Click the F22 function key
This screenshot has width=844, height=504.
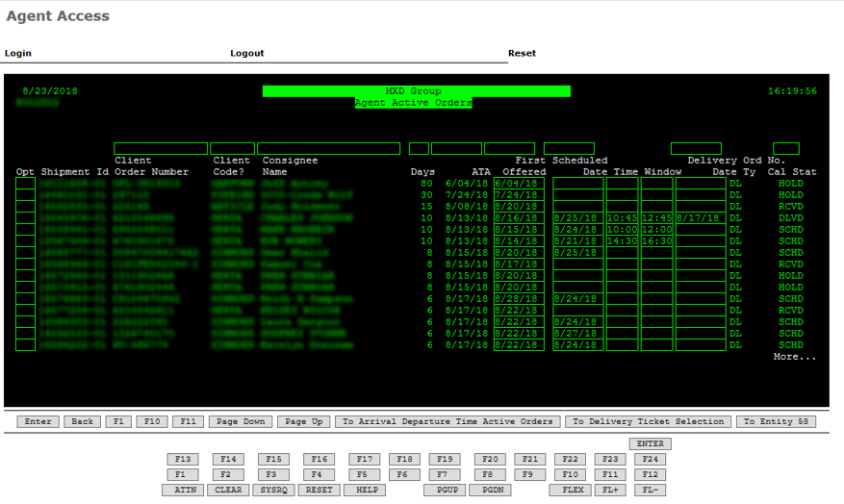(570, 460)
